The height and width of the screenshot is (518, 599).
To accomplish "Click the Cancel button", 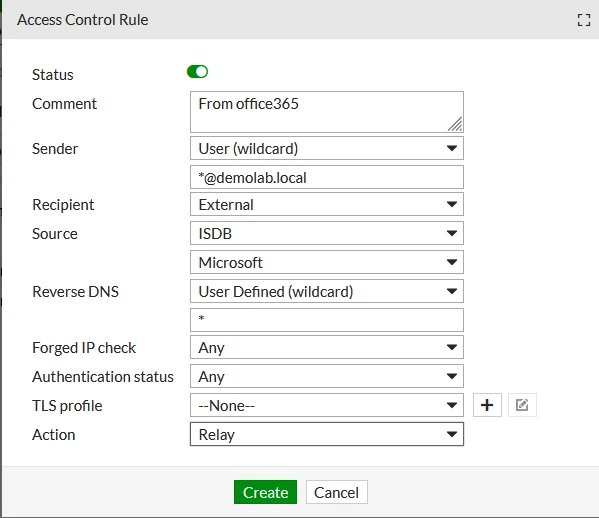I will click(x=337, y=492).
